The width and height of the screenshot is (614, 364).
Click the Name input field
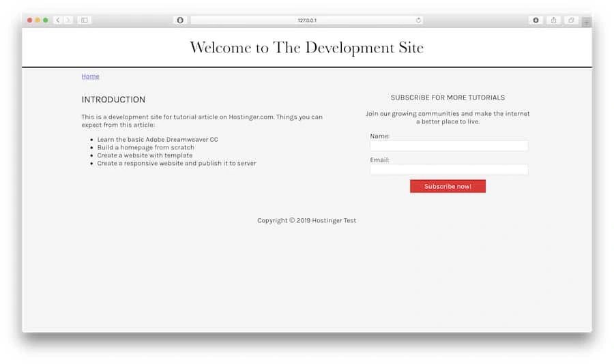[x=449, y=146]
